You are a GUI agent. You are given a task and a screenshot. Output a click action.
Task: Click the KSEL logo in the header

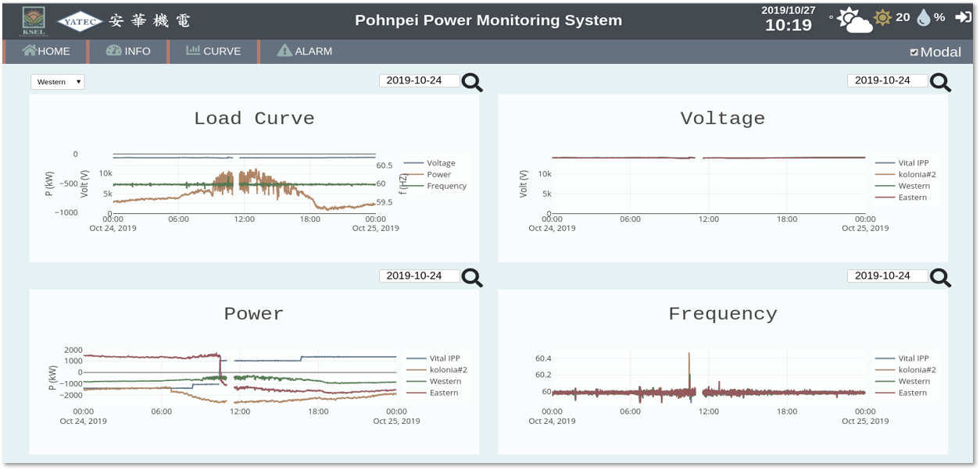(33, 20)
